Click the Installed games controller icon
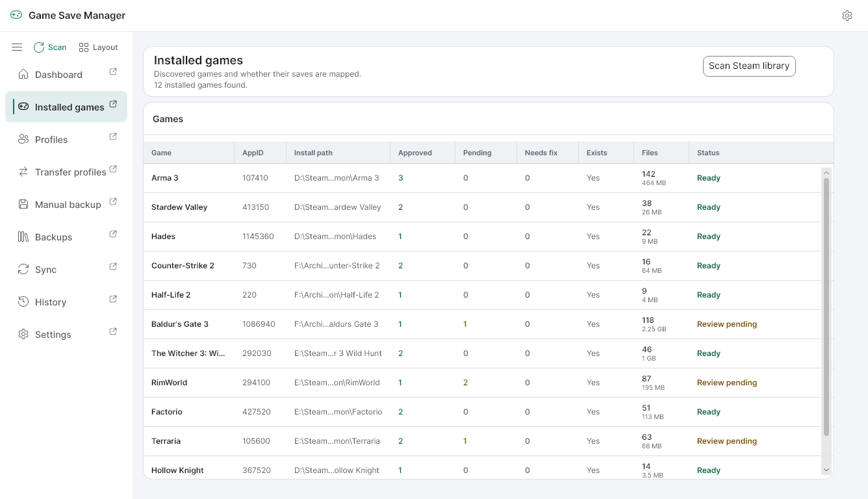Screen dimensions: 868x499 point(23,107)
